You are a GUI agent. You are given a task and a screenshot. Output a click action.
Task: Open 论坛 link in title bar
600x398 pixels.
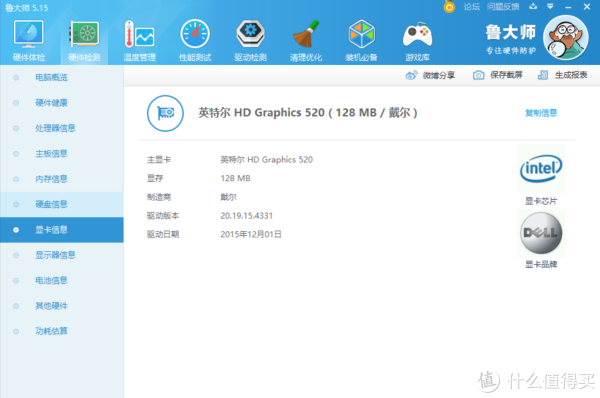(471, 7)
